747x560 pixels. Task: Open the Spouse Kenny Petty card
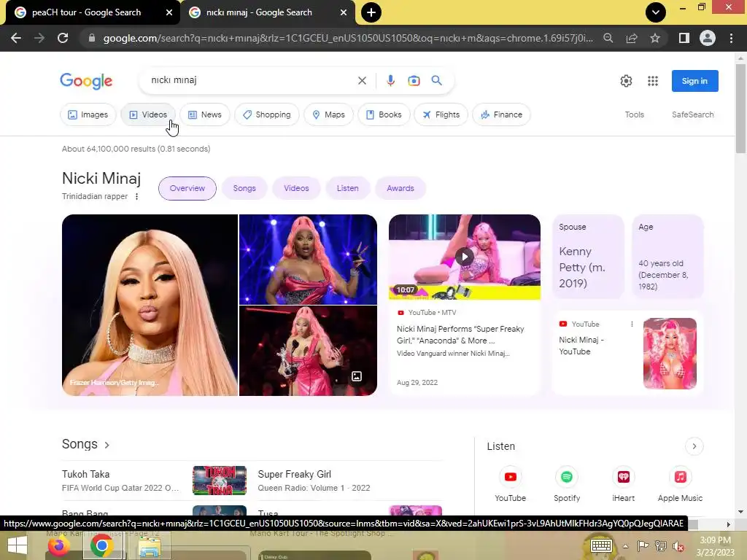pyautogui.click(x=588, y=256)
